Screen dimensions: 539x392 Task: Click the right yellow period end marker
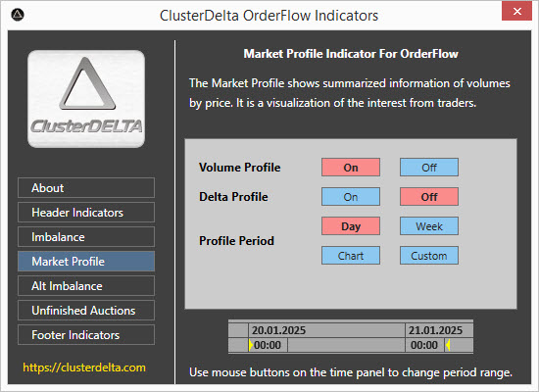(448, 345)
